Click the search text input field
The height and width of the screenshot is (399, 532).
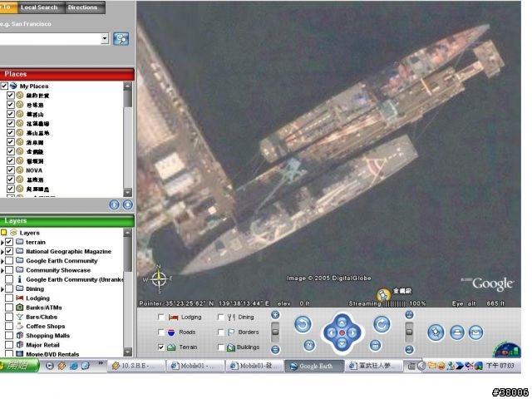coord(50,39)
